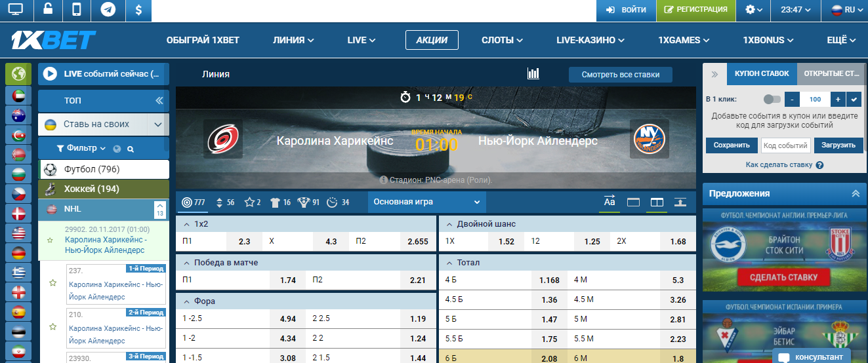Switch to single-column markets layout
The height and width of the screenshot is (363, 868).
point(633,202)
